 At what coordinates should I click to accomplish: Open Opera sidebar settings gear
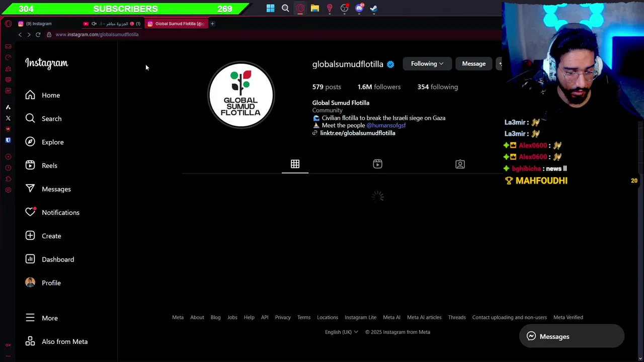pos(8,190)
